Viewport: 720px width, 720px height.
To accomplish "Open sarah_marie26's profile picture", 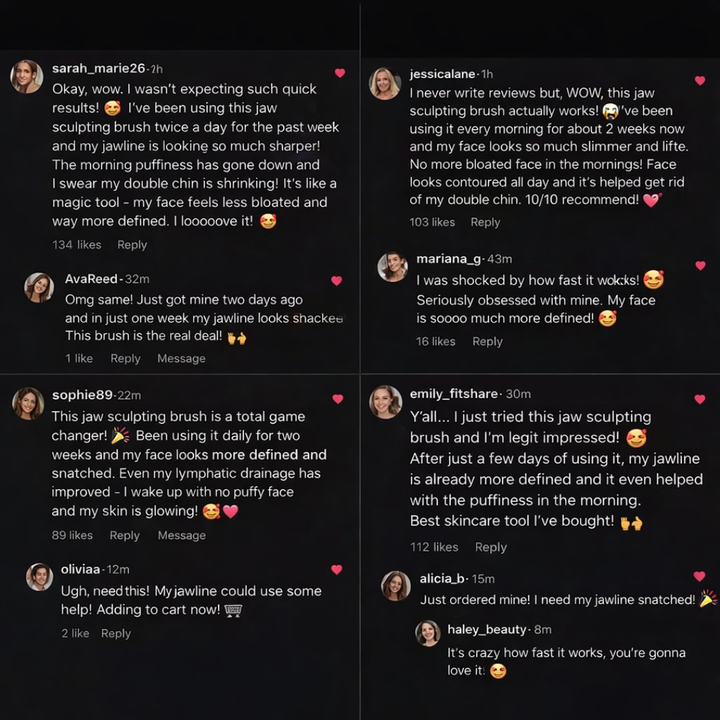I will point(27,77).
